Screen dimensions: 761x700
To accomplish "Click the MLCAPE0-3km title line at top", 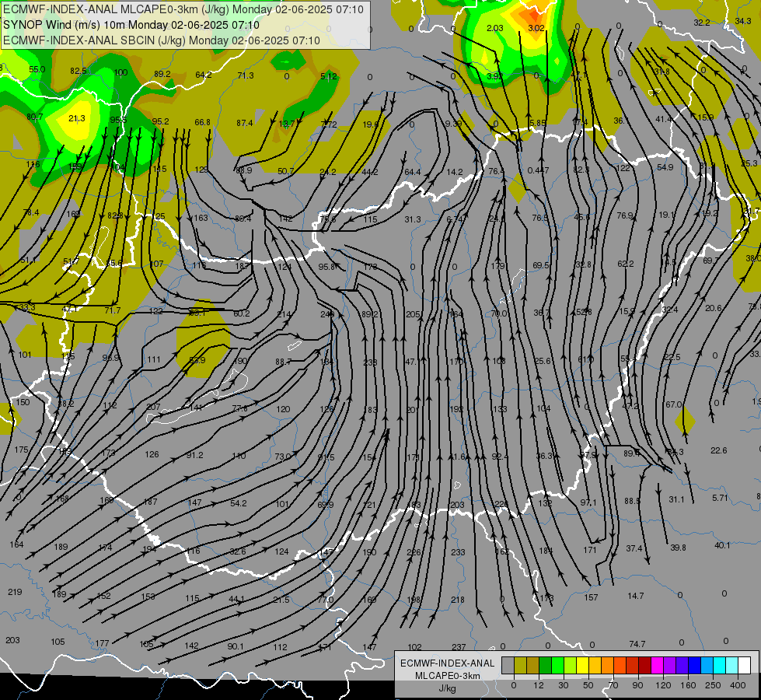I will point(183,9).
